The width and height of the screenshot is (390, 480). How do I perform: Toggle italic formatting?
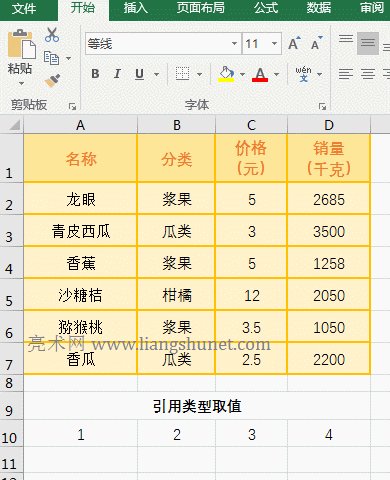click(117, 74)
